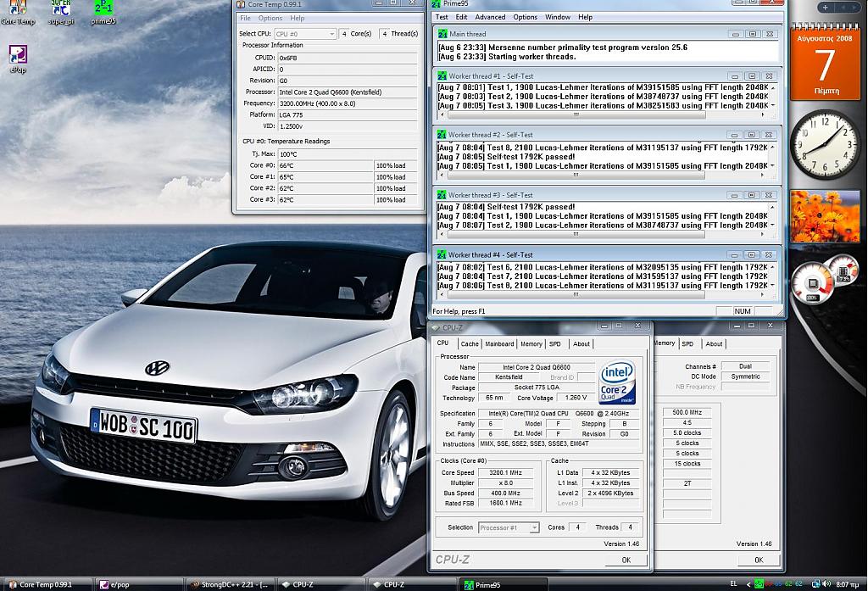Click the Intel Core 2 Quad logo

coord(618,383)
